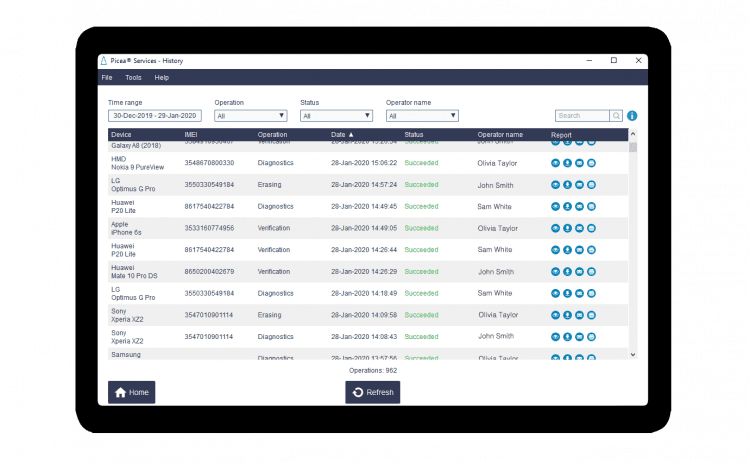This screenshot has width=750, height=464.
Task: Click the scrollbar down arrow
Action: 633,354
